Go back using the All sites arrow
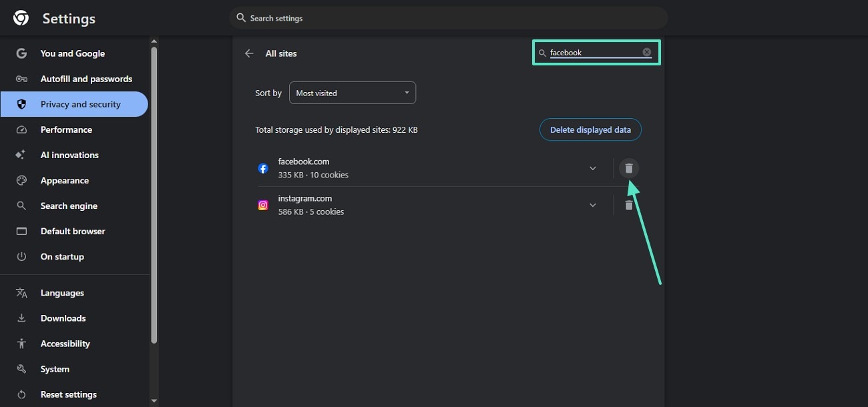 click(x=249, y=53)
